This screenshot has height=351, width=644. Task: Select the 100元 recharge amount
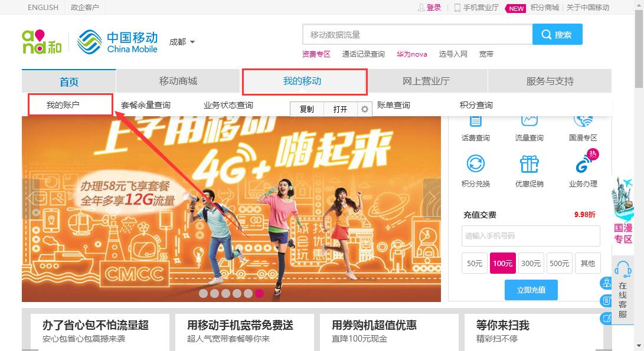coord(503,263)
